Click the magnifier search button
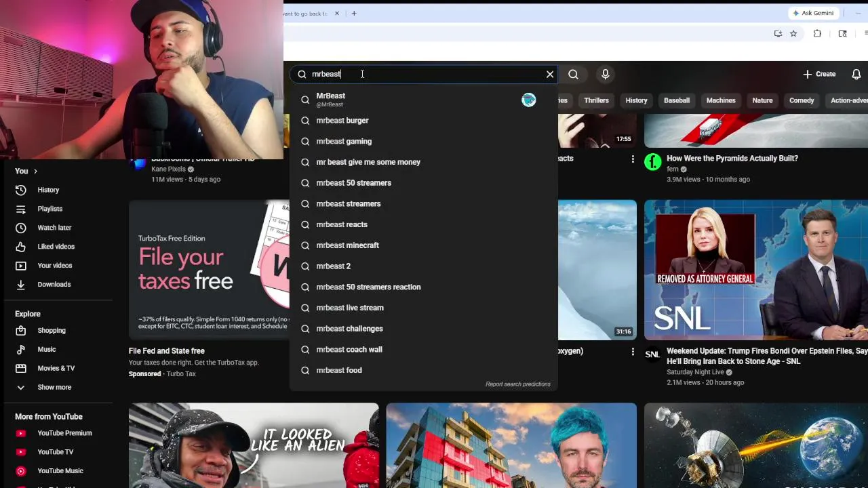868x488 pixels. pos(573,75)
